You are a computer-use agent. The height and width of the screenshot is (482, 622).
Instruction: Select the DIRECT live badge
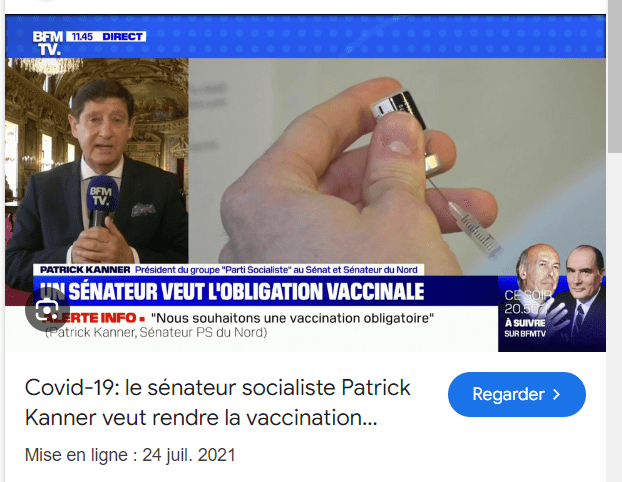122,36
